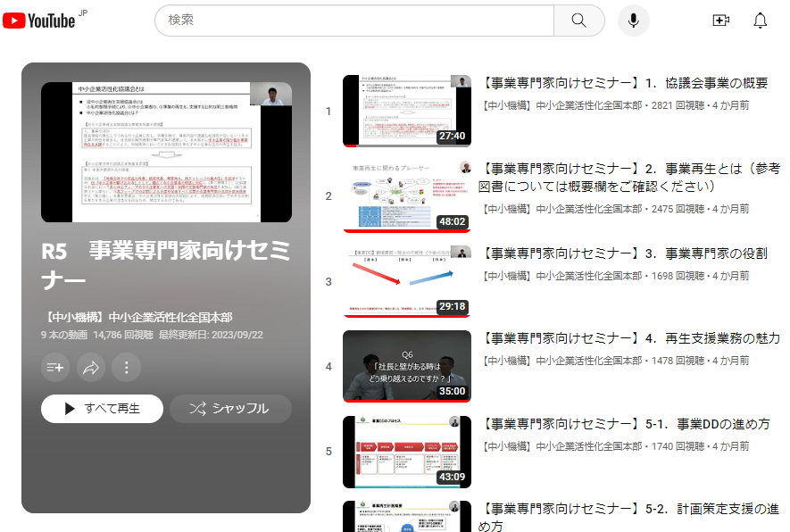This screenshot has height=532, width=790.
Task: Save playlist to library icon
Action: click(x=55, y=367)
